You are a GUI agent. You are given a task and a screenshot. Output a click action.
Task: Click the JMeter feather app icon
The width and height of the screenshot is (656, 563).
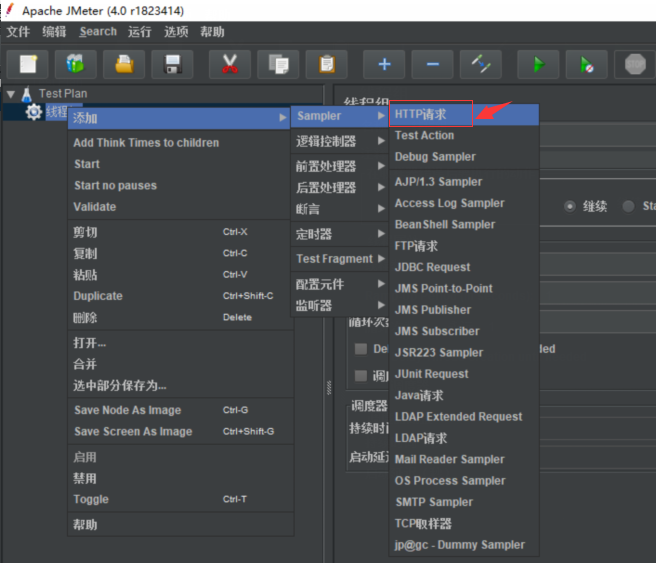(10, 10)
